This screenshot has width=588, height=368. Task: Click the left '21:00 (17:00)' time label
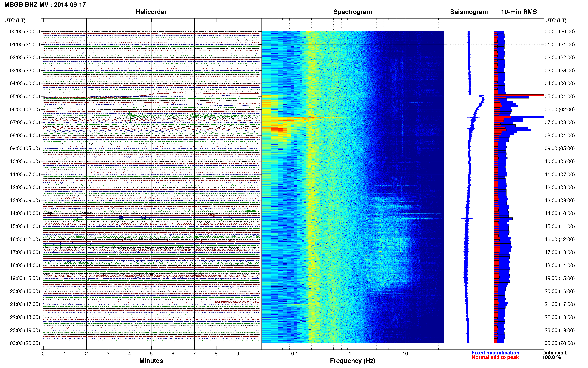pyautogui.click(x=25, y=304)
